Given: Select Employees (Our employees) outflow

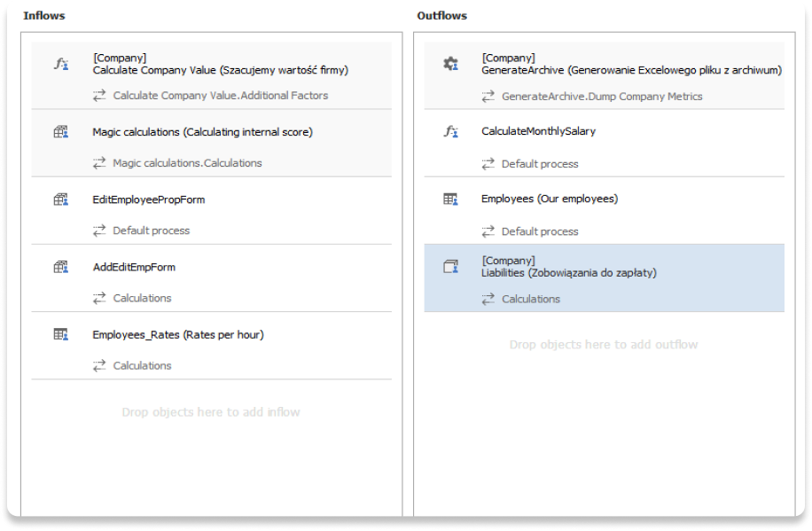Looking at the screenshot, I should (550, 199).
